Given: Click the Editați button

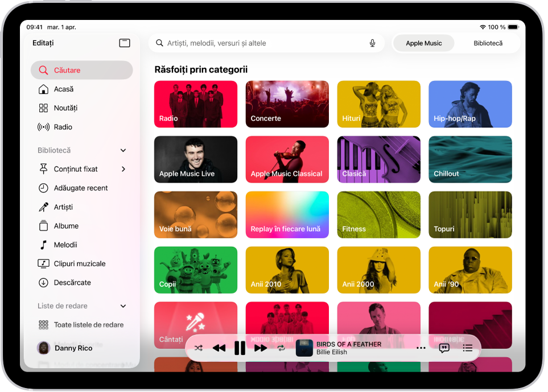Looking at the screenshot, I should coord(43,43).
